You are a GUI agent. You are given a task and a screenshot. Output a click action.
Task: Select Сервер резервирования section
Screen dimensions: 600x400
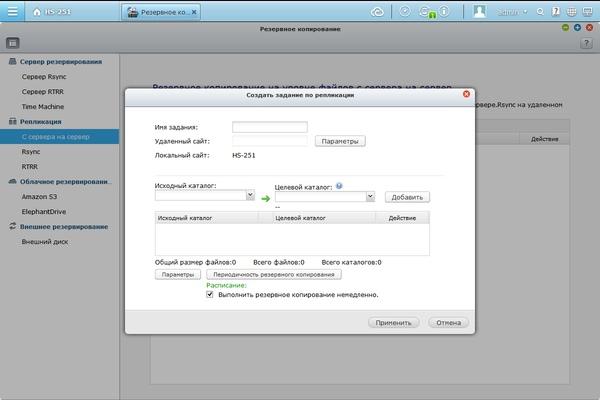(x=61, y=62)
